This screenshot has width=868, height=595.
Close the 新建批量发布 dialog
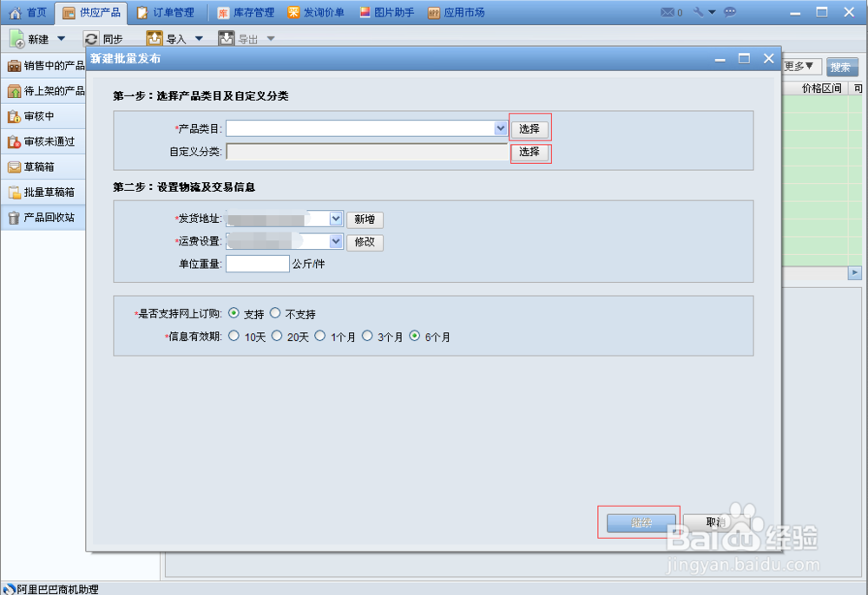click(768, 59)
